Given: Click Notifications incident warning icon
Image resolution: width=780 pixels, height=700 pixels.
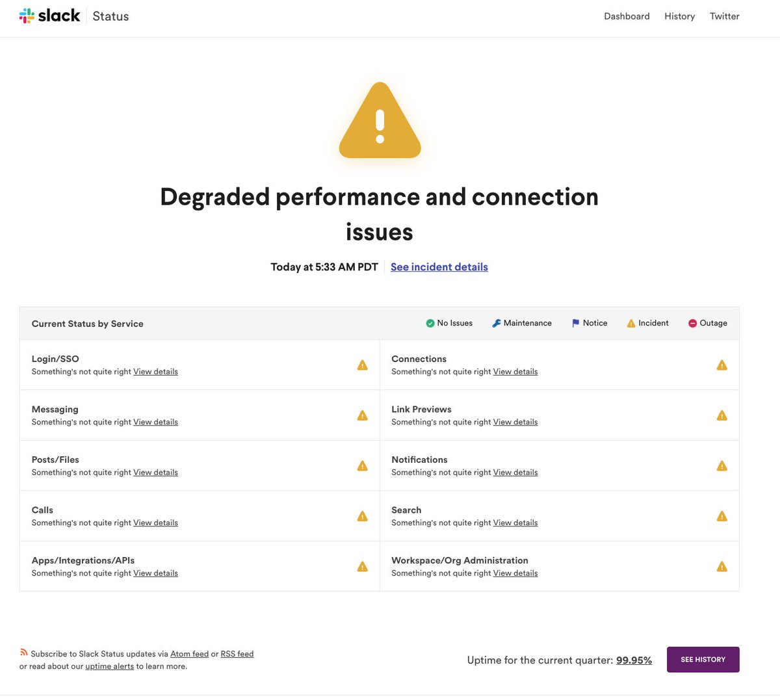Looking at the screenshot, I should pos(722,466).
